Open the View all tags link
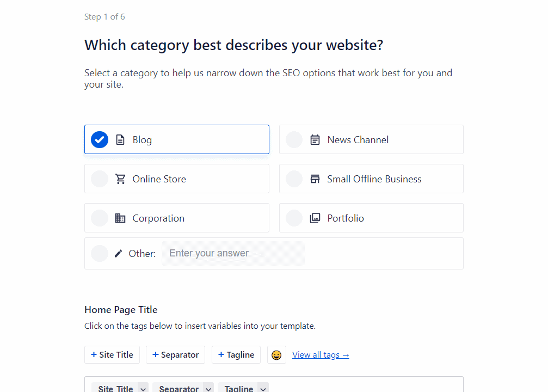The height and width of the screenshot is (392, 548). click(321, 354)
